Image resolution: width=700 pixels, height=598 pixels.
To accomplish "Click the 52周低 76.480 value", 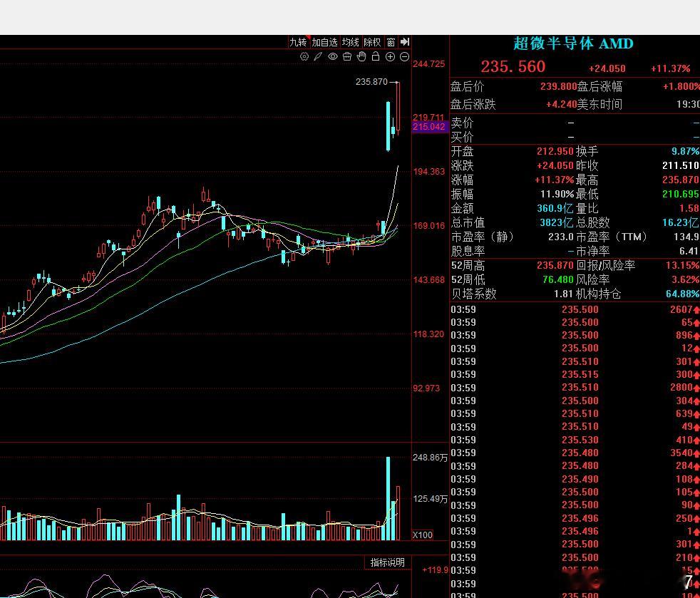I will pos(558,279).
